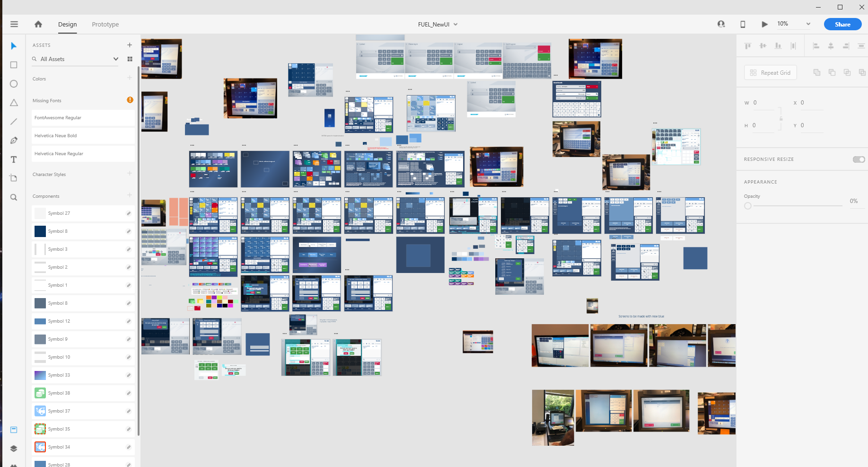Preview on mobile device icon
Image resolution: width=868 pixels, height=467 pixels.
(743, 24)
